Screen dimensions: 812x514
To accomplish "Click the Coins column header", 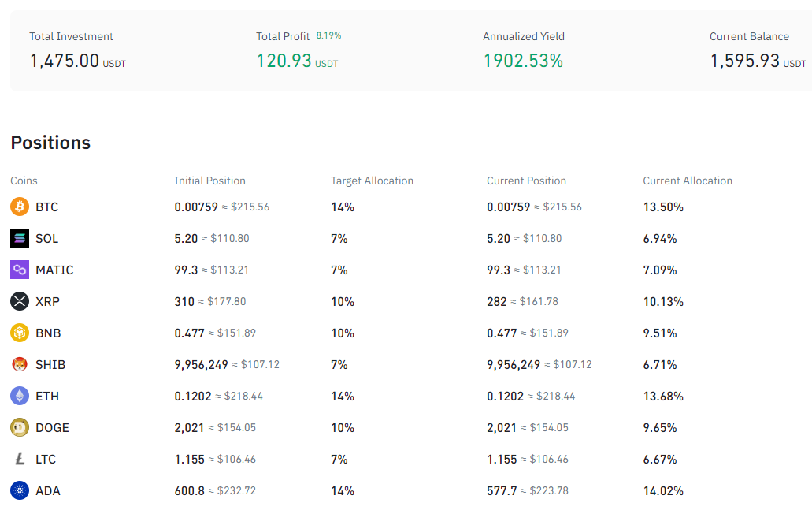I will (x=24, y=181).
